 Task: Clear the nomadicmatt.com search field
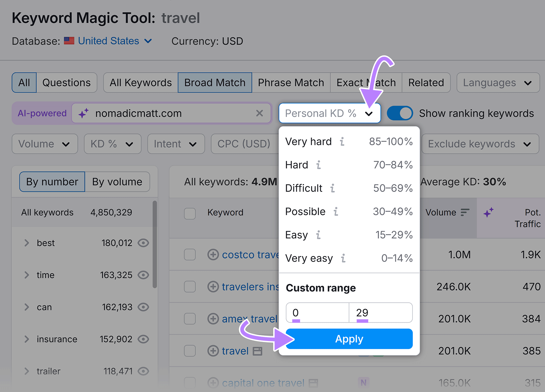pyautogui.click(x=260, y=113)
